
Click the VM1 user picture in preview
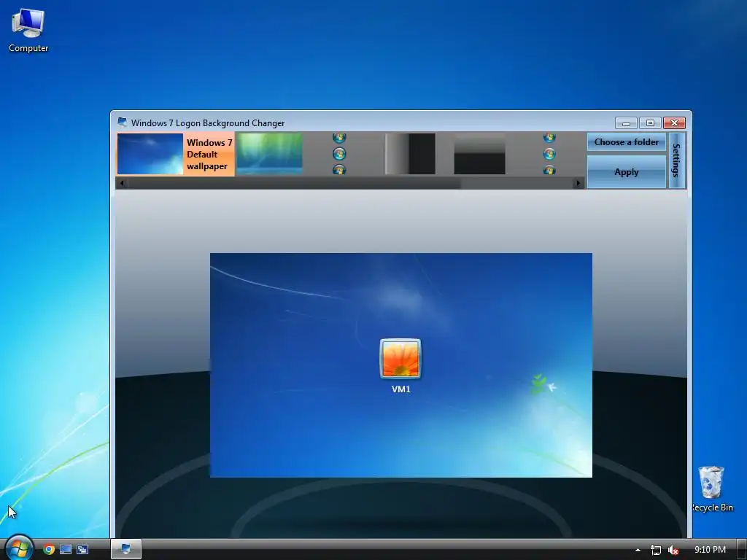pos(400,359)
